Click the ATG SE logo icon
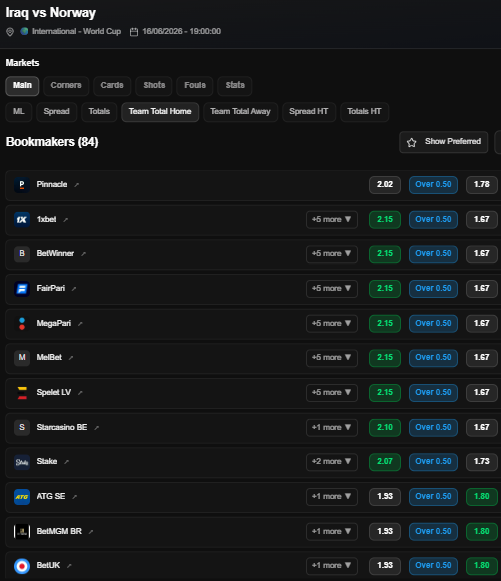Viewport: 501px width, 581px height. (22, 497)
